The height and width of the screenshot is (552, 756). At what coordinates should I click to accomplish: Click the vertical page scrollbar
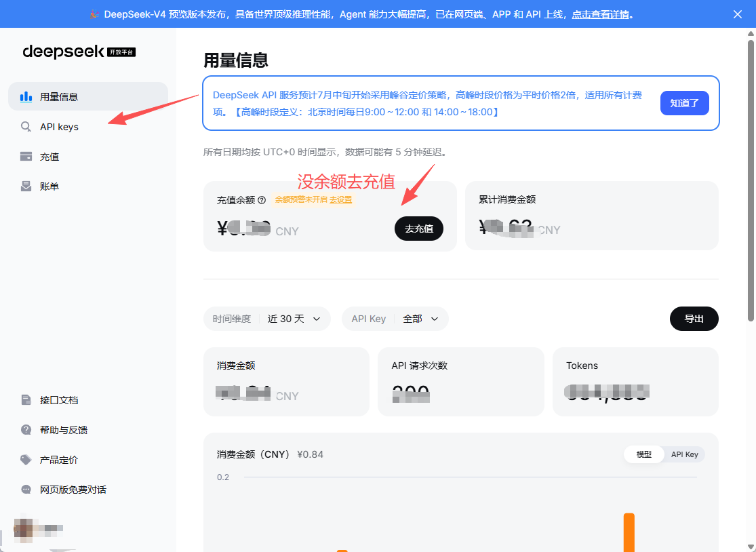(751, 180)
